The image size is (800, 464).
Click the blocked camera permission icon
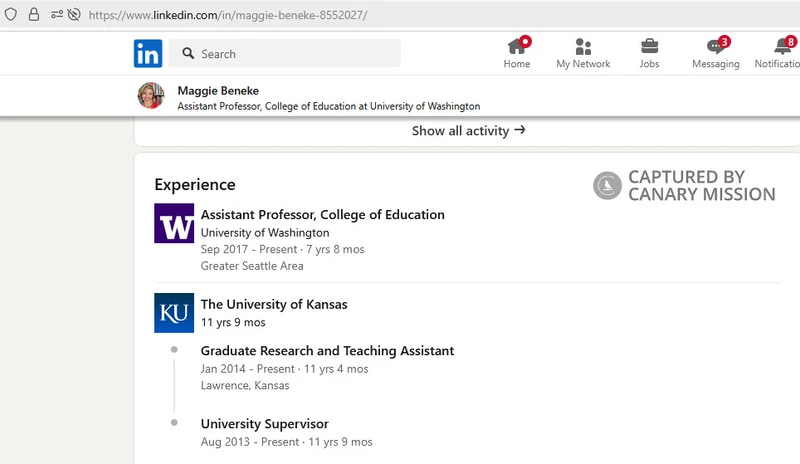pos(74,14)
